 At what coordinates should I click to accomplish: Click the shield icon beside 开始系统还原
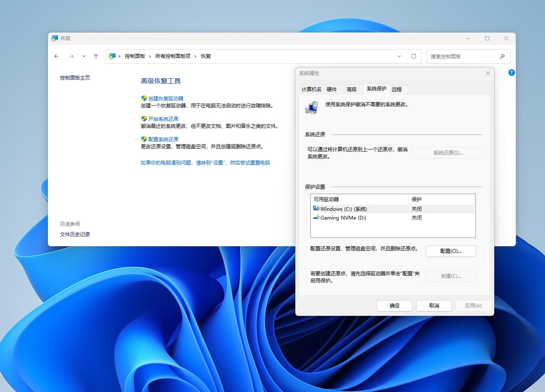tap(143, 118)
